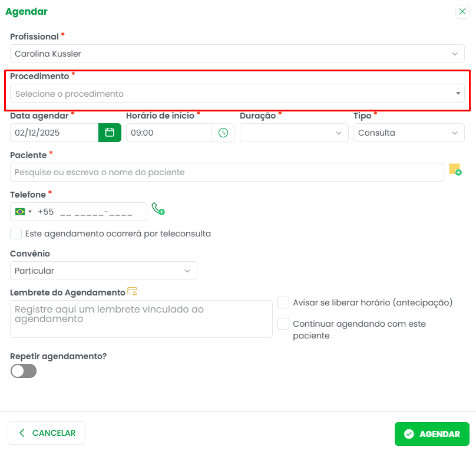This screenshot has width=476, height=457.
Task: Close the Agendar dialog with X
Action: tap(462, 12)
